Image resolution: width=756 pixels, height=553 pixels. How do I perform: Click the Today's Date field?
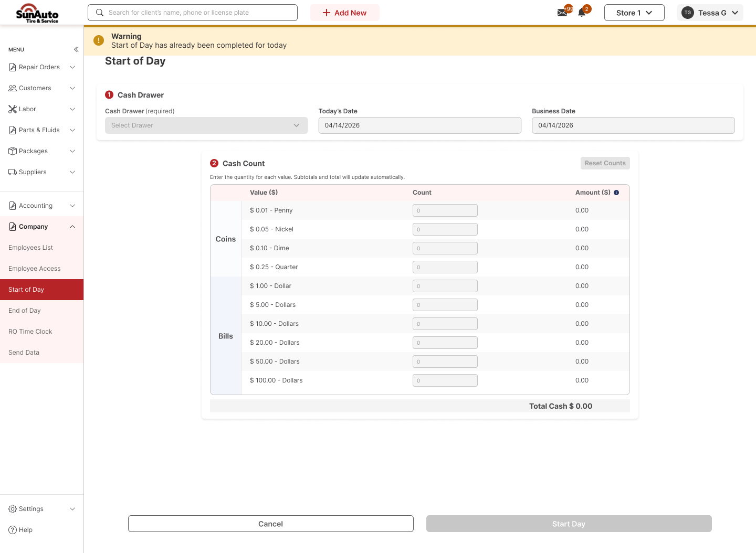click(x=420, y=125)
